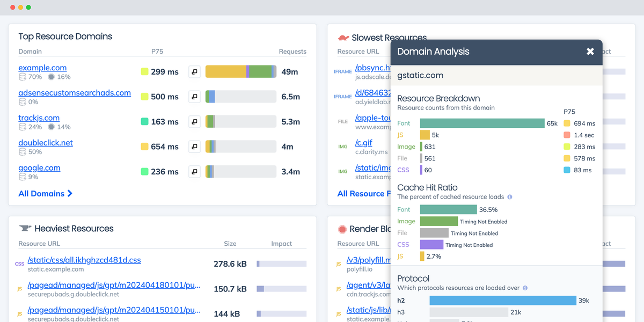Click the 150.7 kB size value
The image size is (644, 322).
[230, 289]
